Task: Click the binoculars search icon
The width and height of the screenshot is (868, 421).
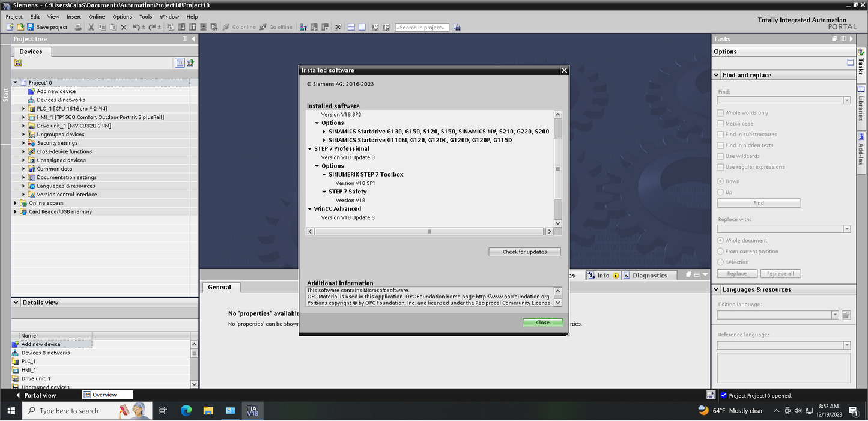Action: click(x=458, y=27)
